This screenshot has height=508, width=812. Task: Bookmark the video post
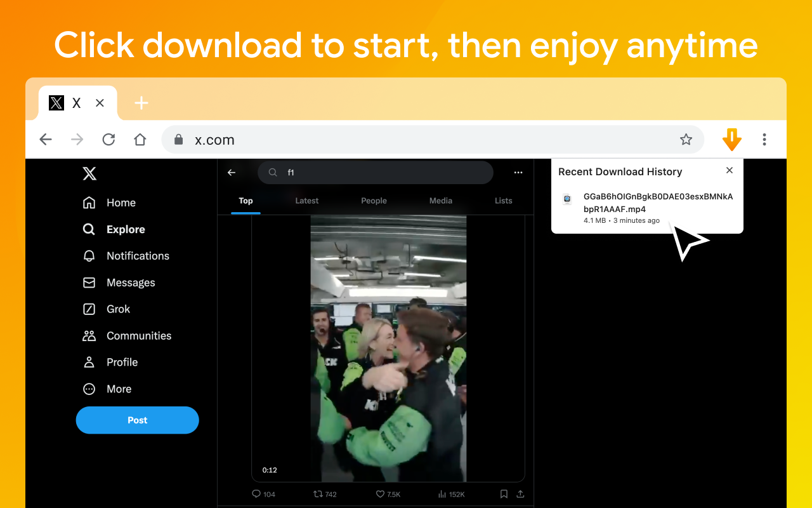coord(503,494)
